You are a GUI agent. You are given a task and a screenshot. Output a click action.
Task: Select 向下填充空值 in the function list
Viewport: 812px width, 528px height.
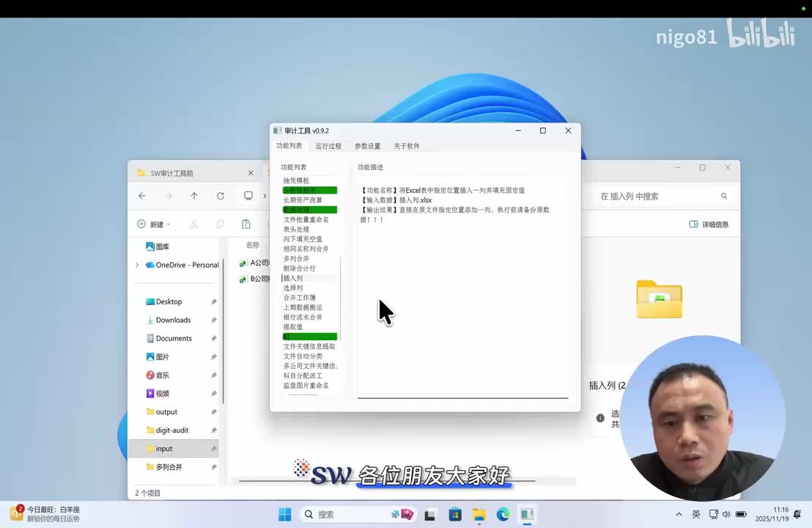(303, 239)
